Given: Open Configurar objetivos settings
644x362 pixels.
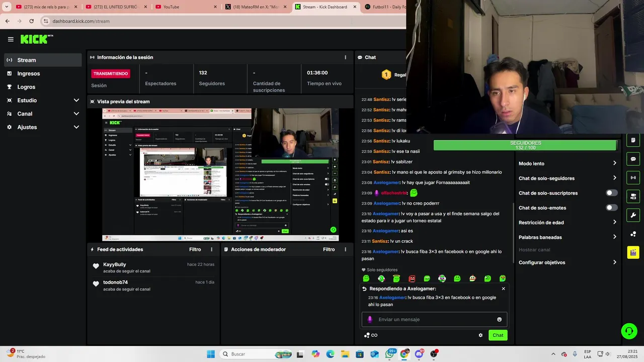Looking at the screenshot, I should pyautogui.click(x=568, y=262).
